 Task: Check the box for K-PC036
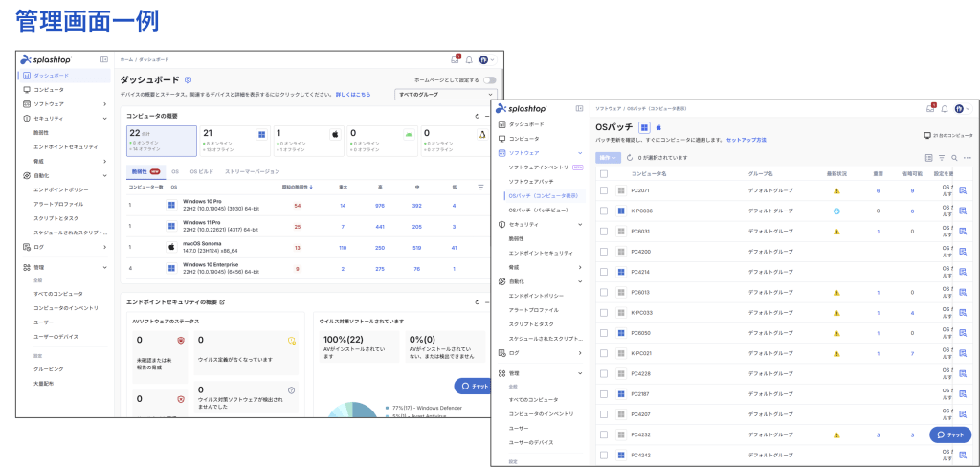(604, 211)
